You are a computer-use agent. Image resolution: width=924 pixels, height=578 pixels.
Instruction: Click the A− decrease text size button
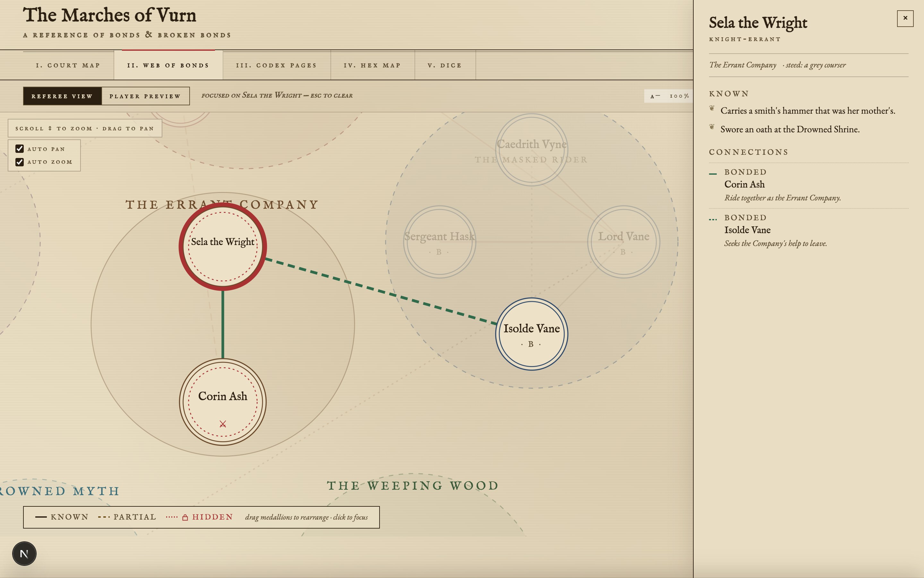click(655, 96)
